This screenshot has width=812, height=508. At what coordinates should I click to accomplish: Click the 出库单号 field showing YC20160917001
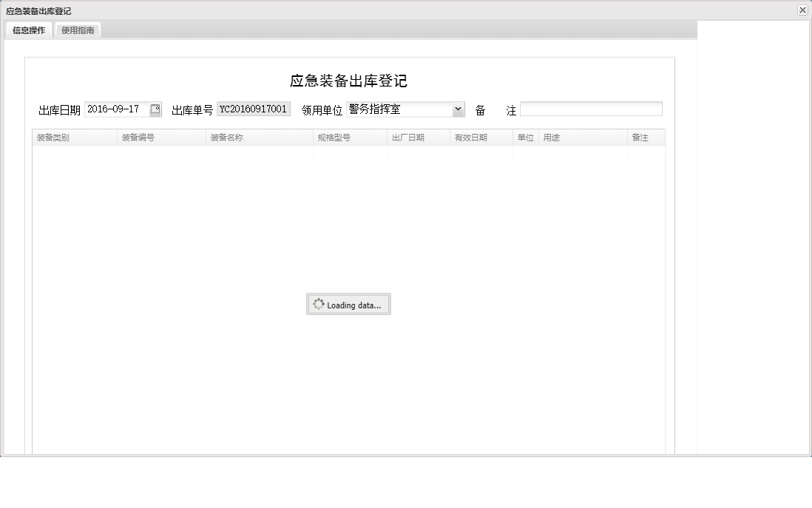(252, 108)
